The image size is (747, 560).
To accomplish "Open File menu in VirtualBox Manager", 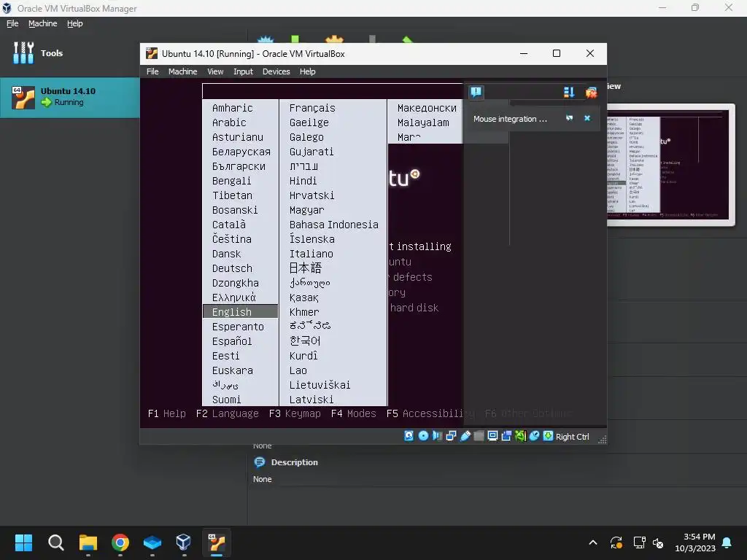I will [x=12, y=23].
